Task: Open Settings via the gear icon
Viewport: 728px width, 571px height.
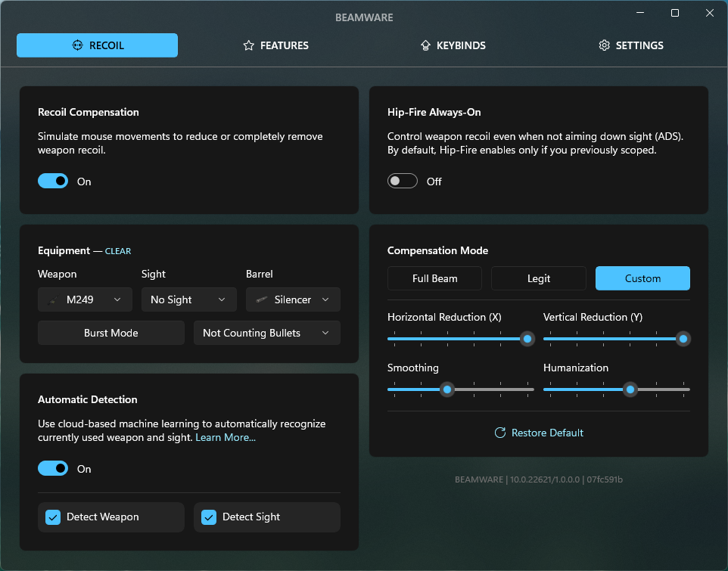Action: point(604,45)
